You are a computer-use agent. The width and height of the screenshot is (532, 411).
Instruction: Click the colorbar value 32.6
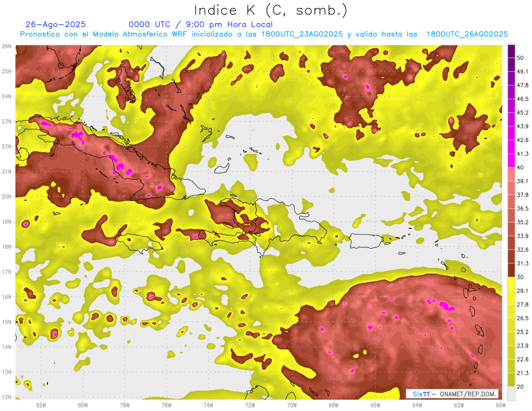click(x=523, y=250)
